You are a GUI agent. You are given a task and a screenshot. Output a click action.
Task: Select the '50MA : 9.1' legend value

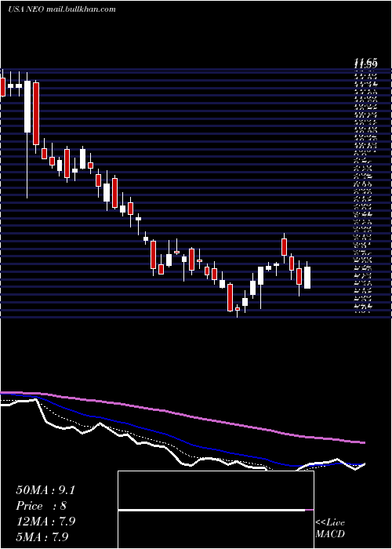pos(45,490)
